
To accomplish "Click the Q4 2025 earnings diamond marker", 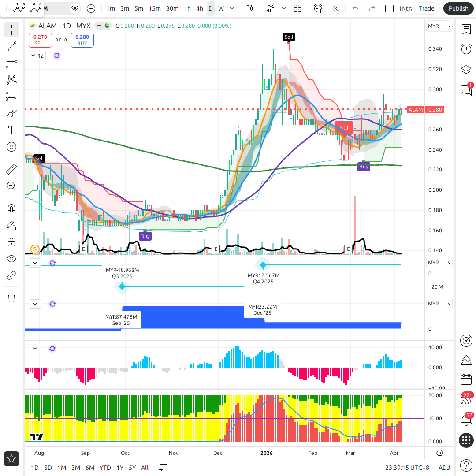I will pos(263,265).
